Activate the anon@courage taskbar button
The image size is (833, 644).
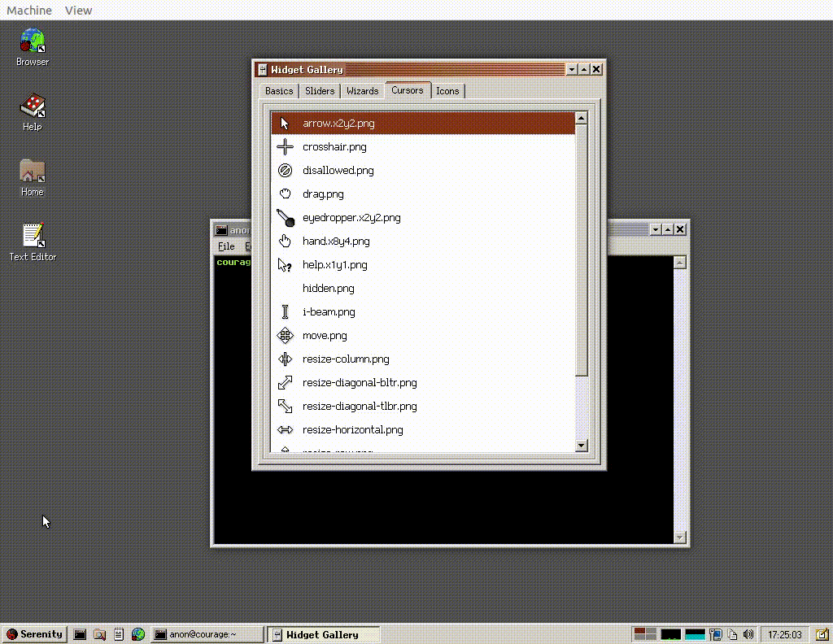tap(206, 634)
